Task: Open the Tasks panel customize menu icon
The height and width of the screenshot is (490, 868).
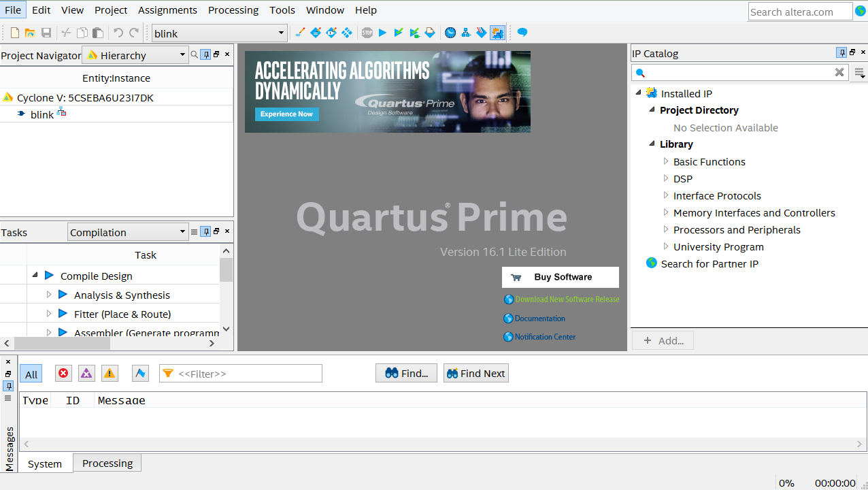Action: pos(195,232)
